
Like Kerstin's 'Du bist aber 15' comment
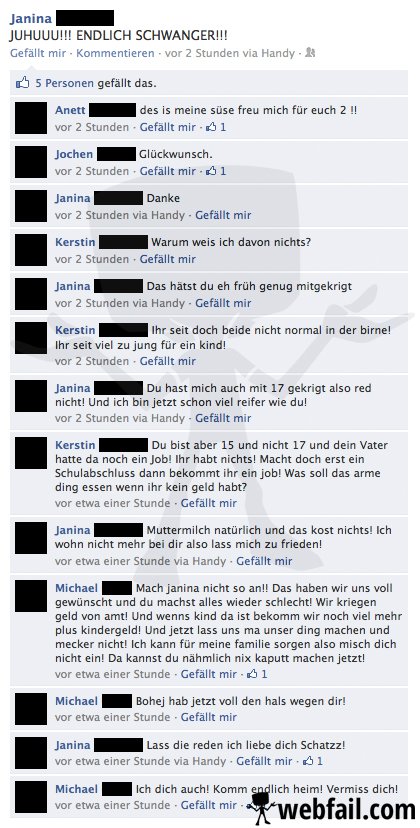pyautogui.click(x=209, y=503)
